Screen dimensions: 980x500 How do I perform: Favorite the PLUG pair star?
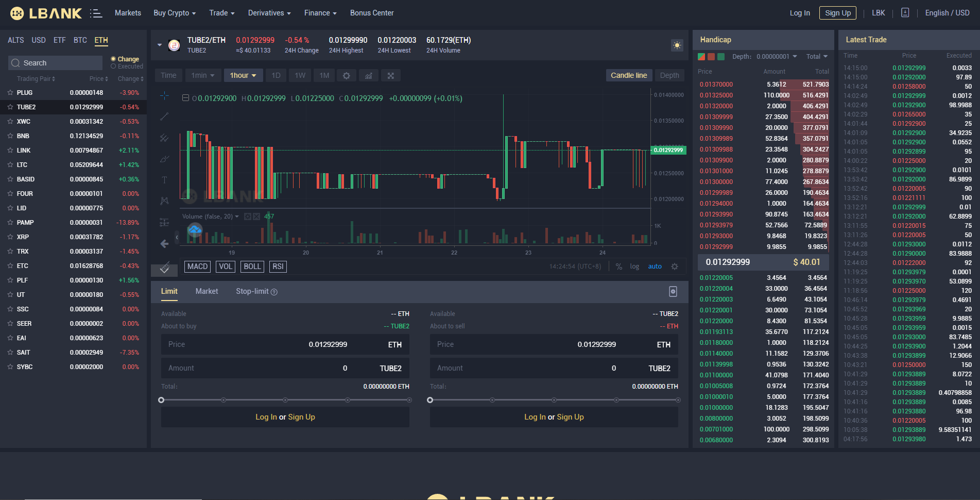[x=10, y=93]
